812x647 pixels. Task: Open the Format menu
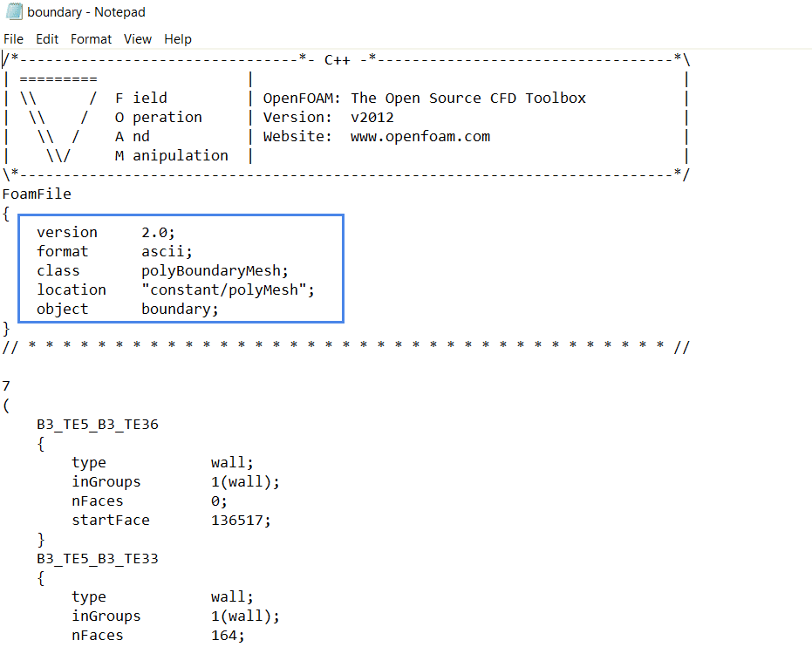click(x=91, y=39)
